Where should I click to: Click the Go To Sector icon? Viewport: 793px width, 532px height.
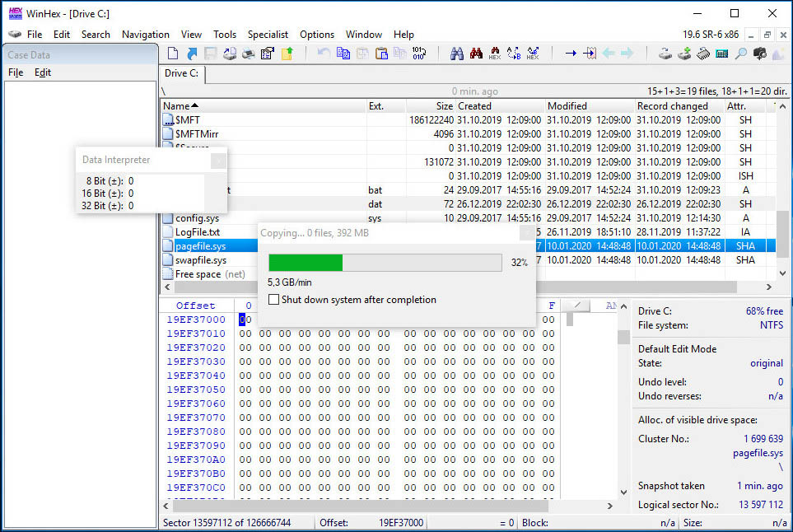(x=590, y=53)
